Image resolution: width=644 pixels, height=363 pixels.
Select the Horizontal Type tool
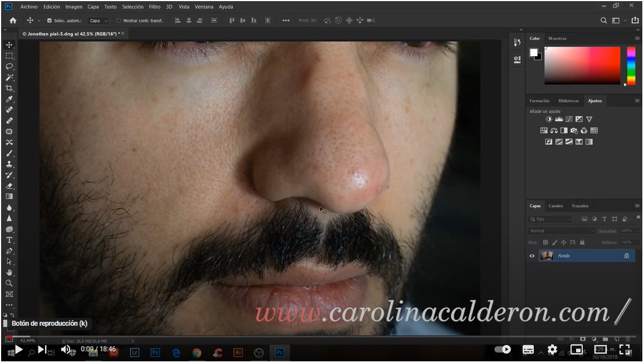(9, 240)
